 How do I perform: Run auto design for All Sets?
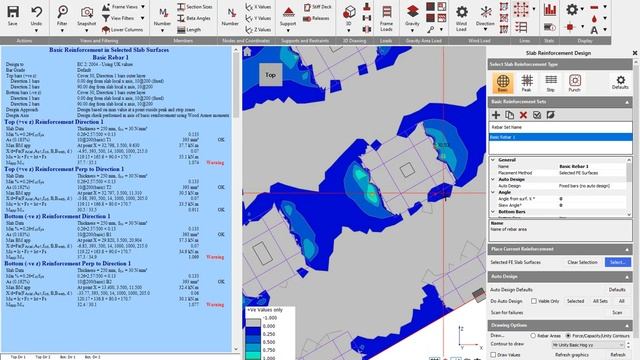coord(600,301)
